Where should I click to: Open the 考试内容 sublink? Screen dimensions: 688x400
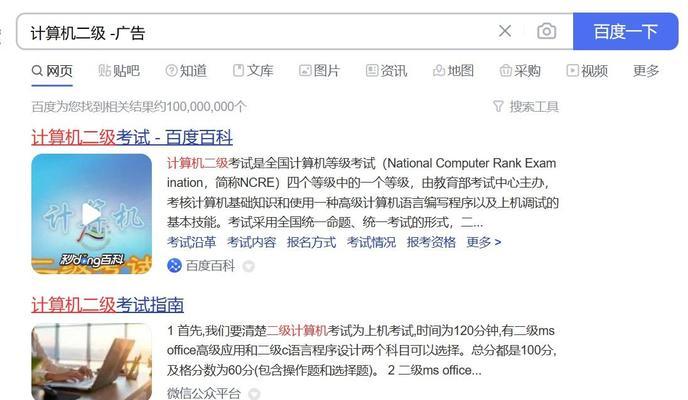[251, 242]
